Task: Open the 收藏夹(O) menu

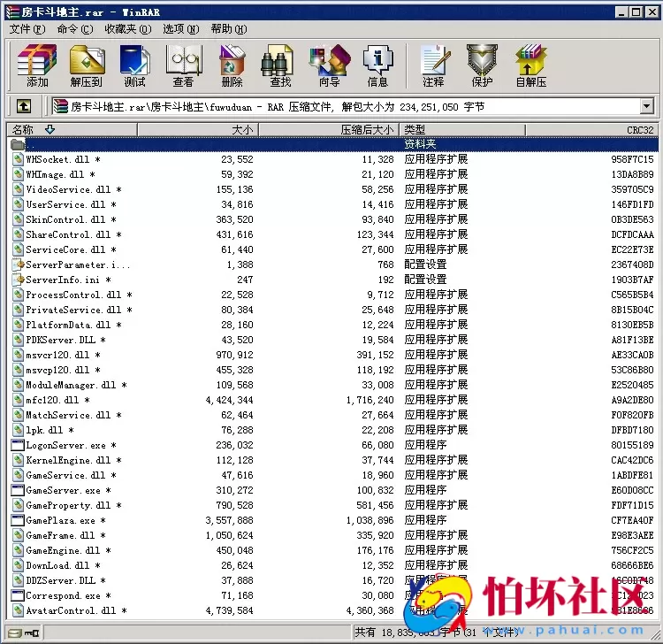Action: click(x=127, y=29)
